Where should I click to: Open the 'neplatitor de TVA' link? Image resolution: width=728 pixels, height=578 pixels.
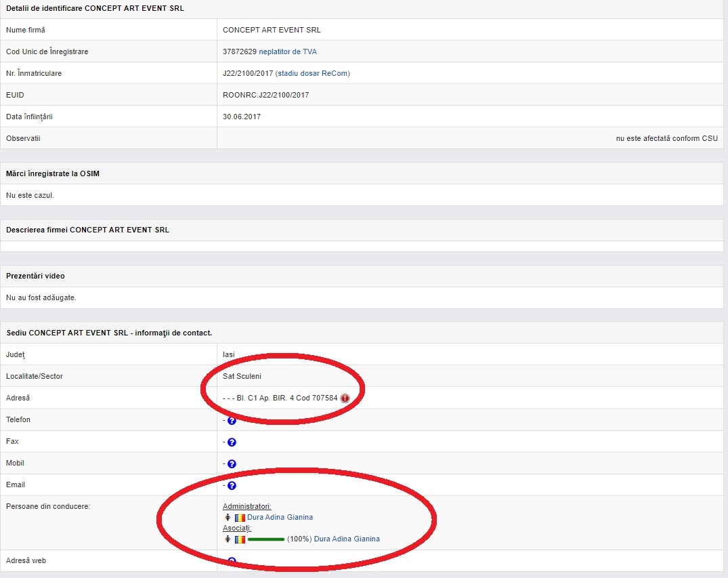[288, 51]
